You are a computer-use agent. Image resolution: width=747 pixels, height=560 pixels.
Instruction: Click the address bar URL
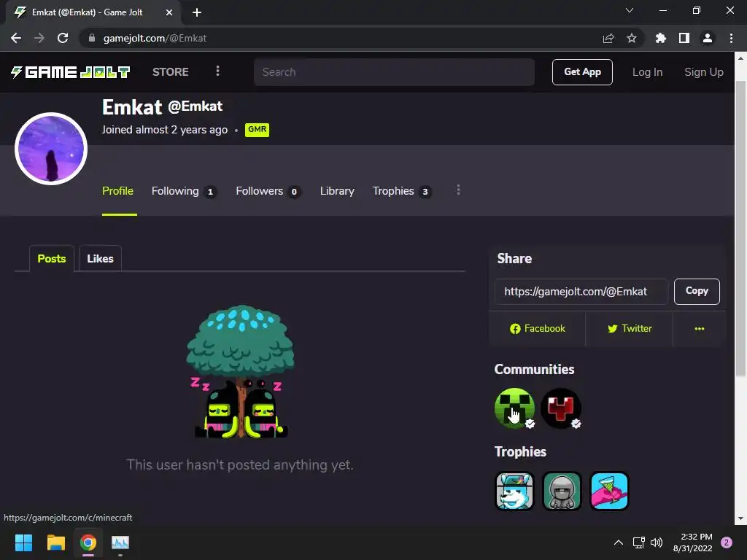tap(155, 38)
